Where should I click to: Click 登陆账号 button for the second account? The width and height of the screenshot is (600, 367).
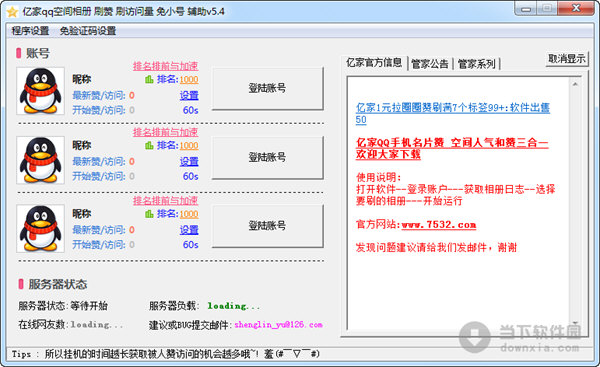coord(267,157)
